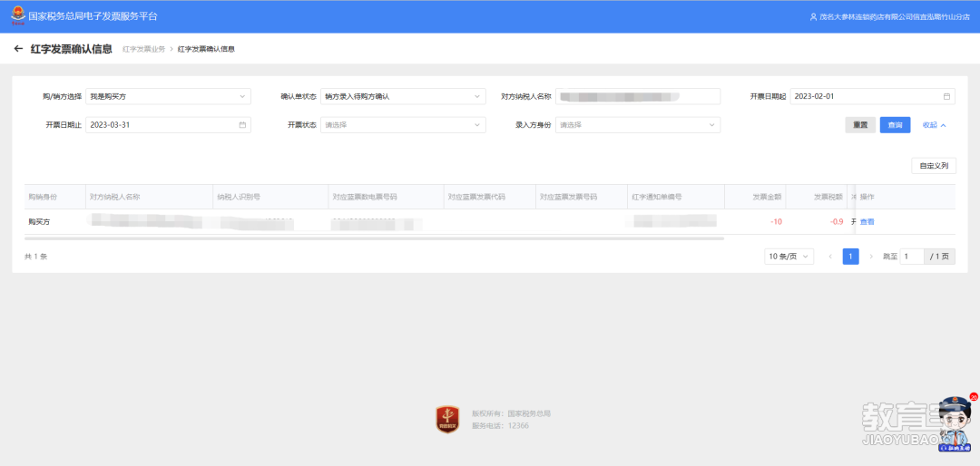Click the 自定义列 button
The image size is (980, 466).
934,166
